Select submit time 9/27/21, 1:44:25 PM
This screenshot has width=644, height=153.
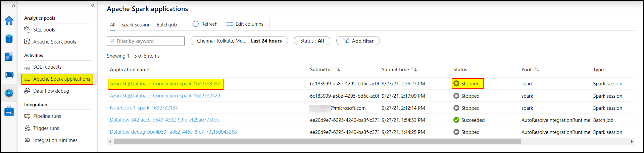pos(403,132)
